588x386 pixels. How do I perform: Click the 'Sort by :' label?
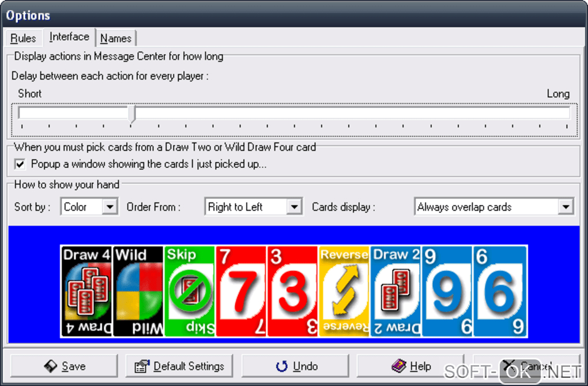(x=32, y=207)
